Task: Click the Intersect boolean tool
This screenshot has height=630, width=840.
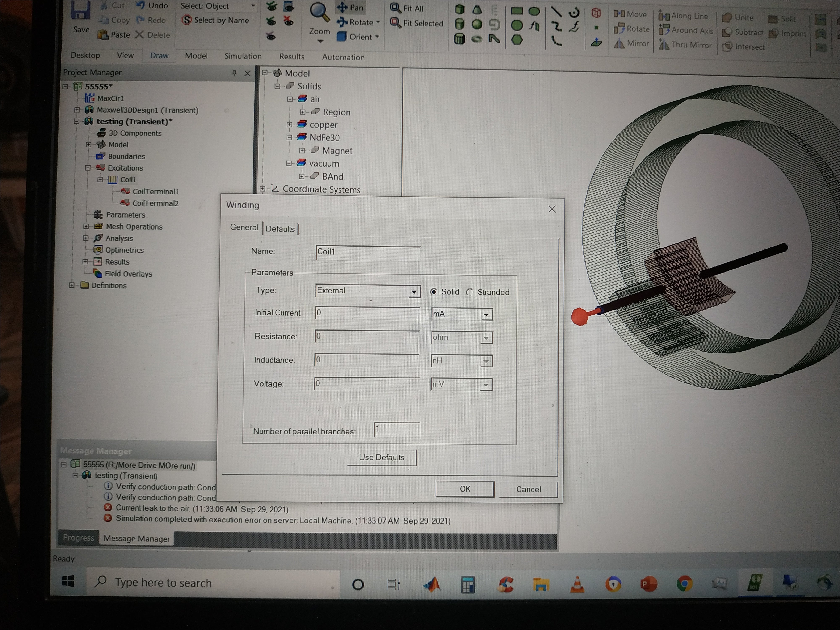Action: coord(743,47)
